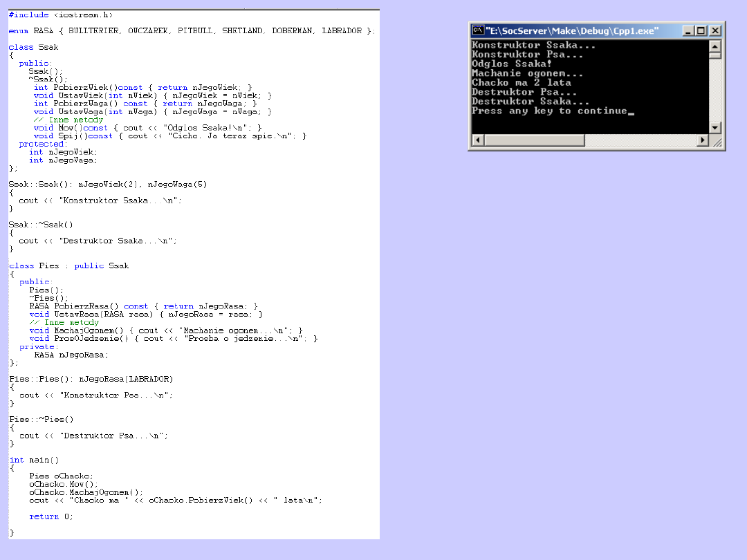Click console output line "Destruktor Ssaka..."
Image resolution: width=747 pixels, height=560 pixels.
point(531,102)
